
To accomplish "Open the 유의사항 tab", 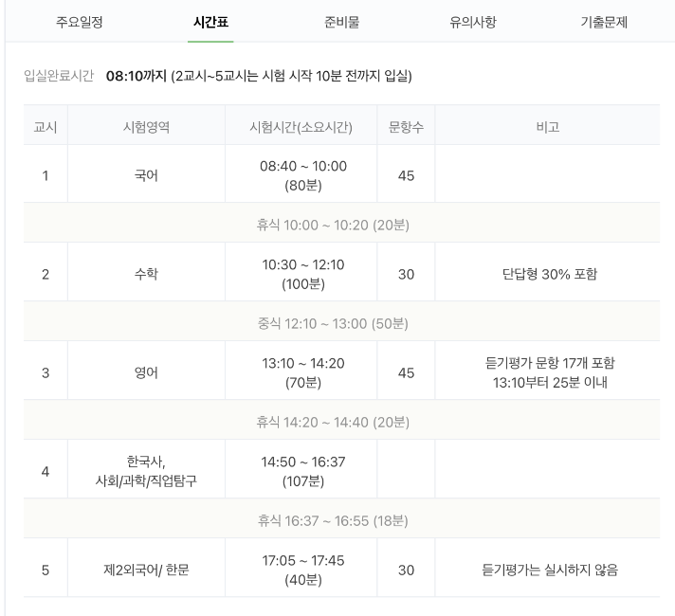I will [472, 22].
